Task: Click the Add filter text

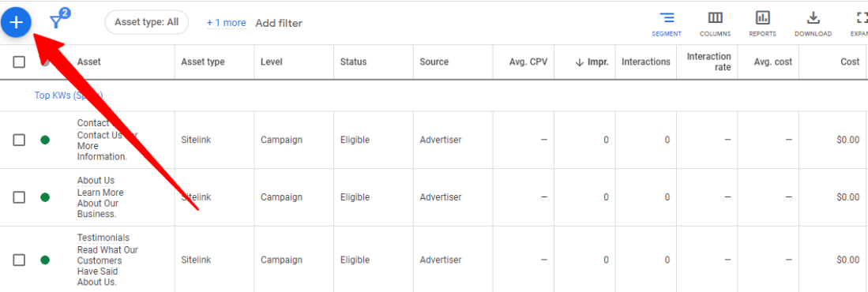Action: point(279,23)
